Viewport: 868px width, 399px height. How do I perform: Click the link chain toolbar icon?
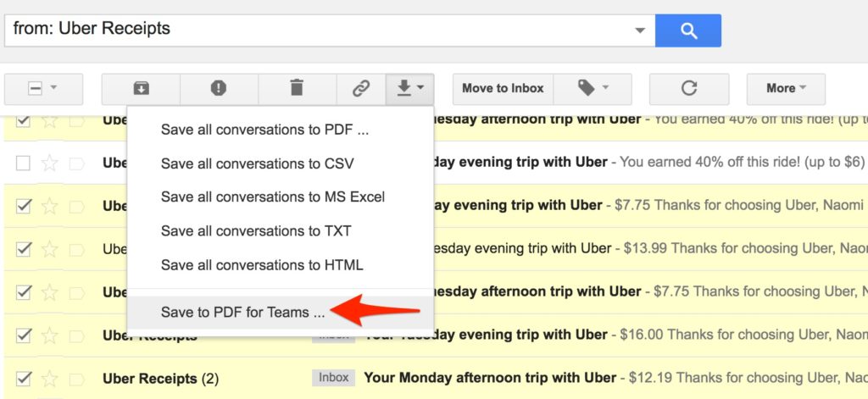(361, 89)
